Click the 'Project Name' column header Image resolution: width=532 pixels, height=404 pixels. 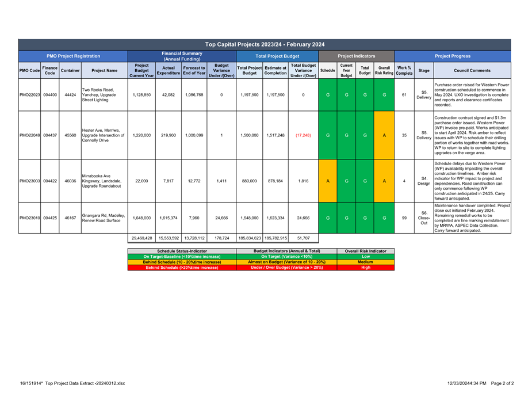tap(105, 71)
